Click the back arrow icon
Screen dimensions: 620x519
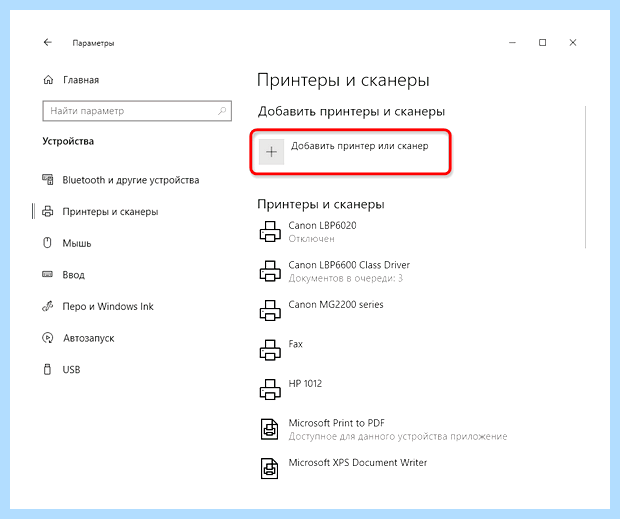pos(48,42)
